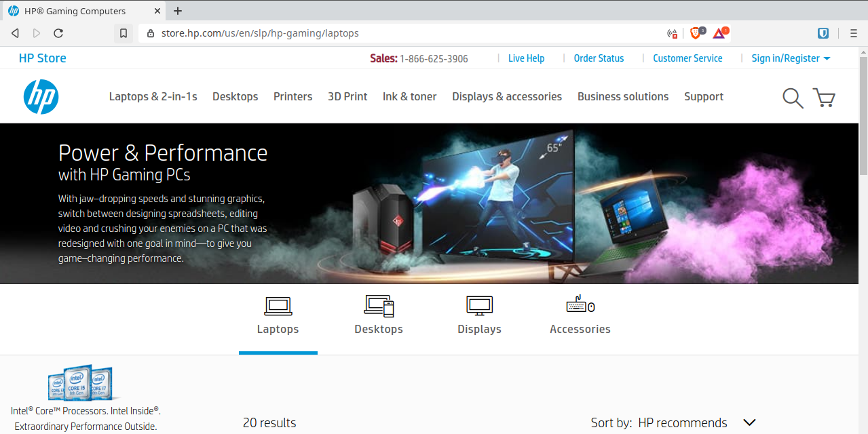Open the shopping cart icon
The height and width of the screenshot is (434, 868).
(x=824, y=98)
